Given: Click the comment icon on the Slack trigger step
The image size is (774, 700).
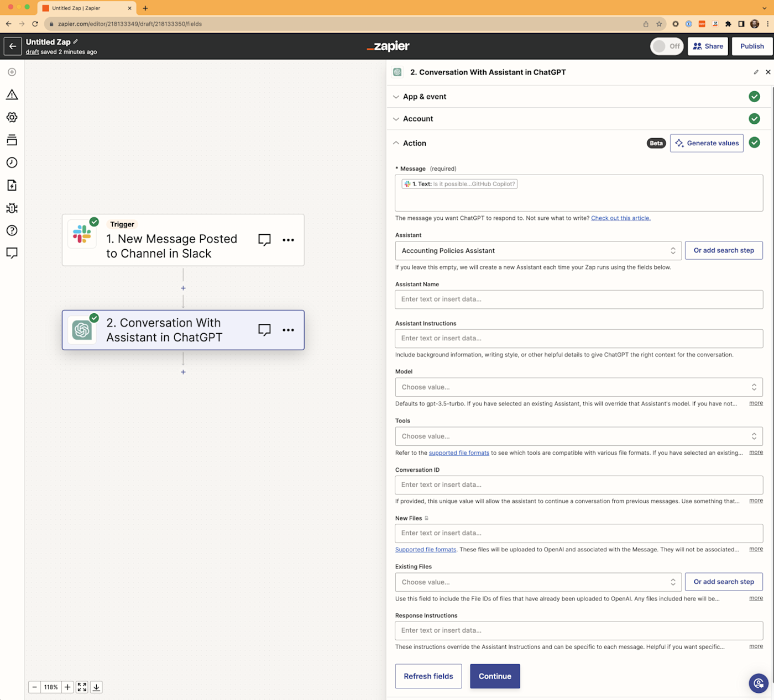Looking at the screenshot, I should coord(264,240).
